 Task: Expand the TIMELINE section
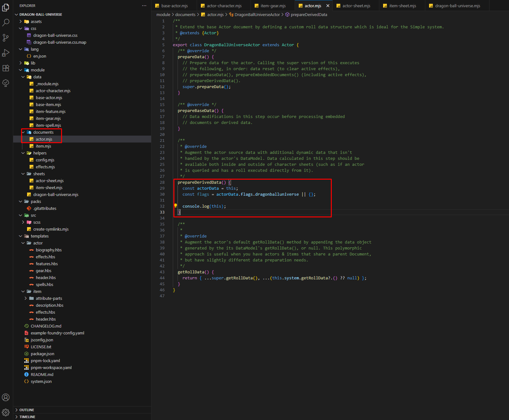pos(27,417)
